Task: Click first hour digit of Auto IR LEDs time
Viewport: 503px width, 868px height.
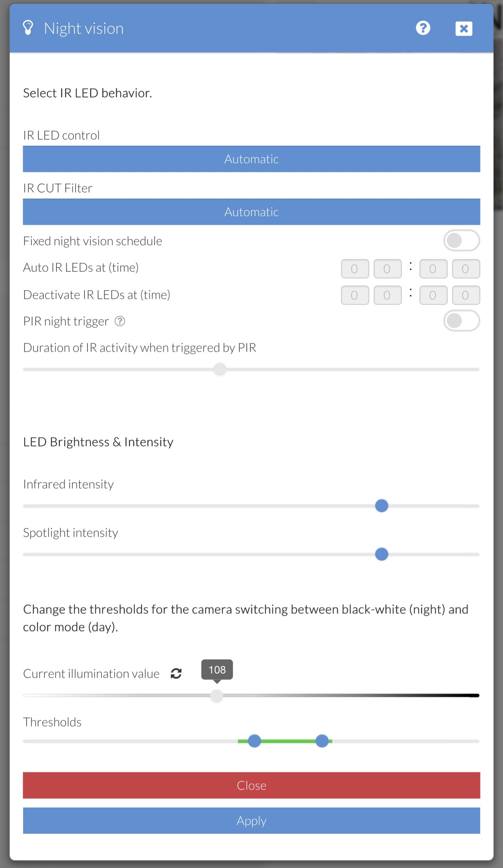Action: 355,269
